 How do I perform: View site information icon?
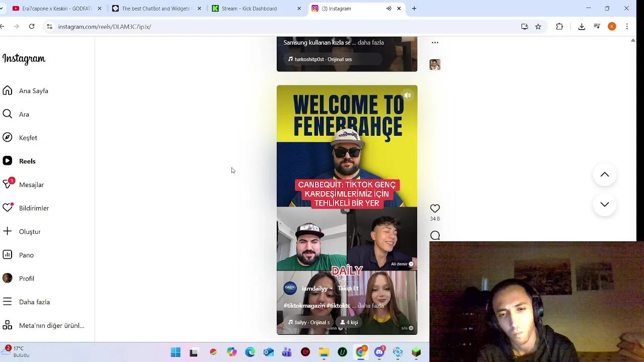(x=49, y=27)
